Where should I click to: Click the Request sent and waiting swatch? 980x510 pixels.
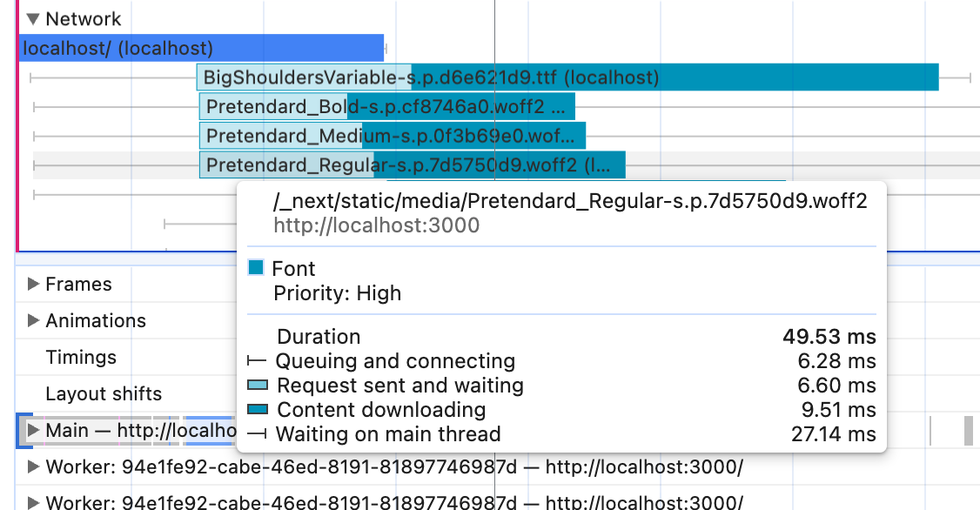[257, 386]
